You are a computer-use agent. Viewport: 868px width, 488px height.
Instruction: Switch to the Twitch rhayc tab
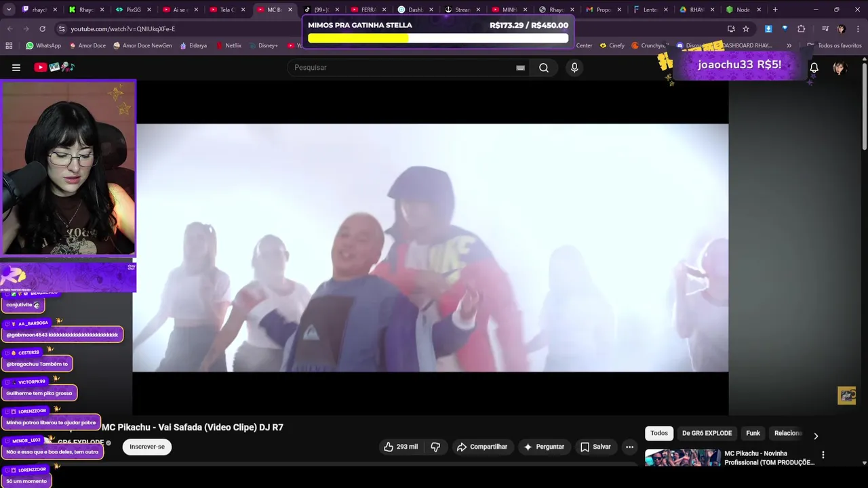pyautogui.click(x=39, y=9)
